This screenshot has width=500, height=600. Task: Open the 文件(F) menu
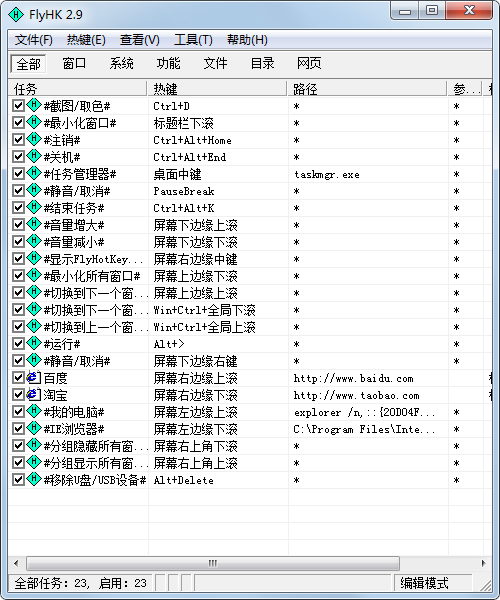coord(34,40)
